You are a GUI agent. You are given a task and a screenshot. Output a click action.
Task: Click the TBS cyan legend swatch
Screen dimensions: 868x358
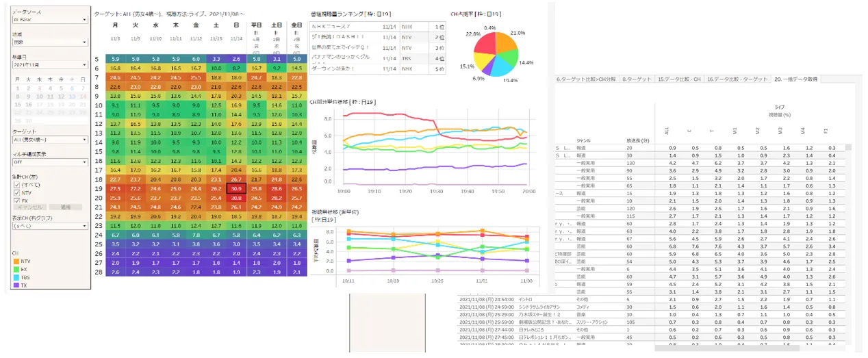coord(16,277)
